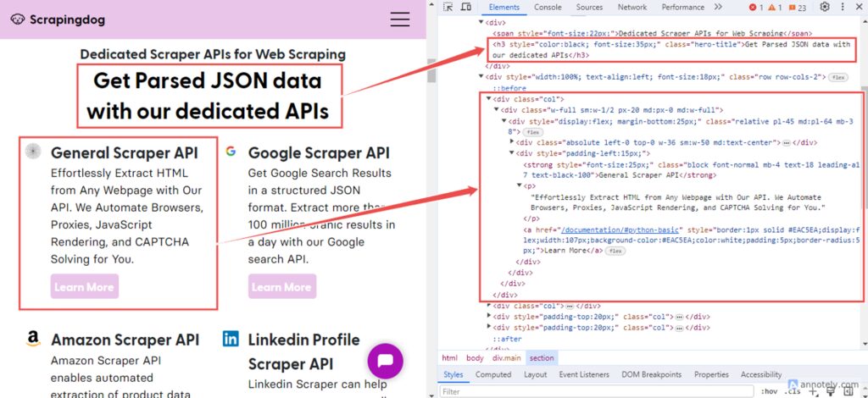The image size is (868, 398).
Task: Open the Scrapingdog hamburger menu
Action: click(399, 19)
